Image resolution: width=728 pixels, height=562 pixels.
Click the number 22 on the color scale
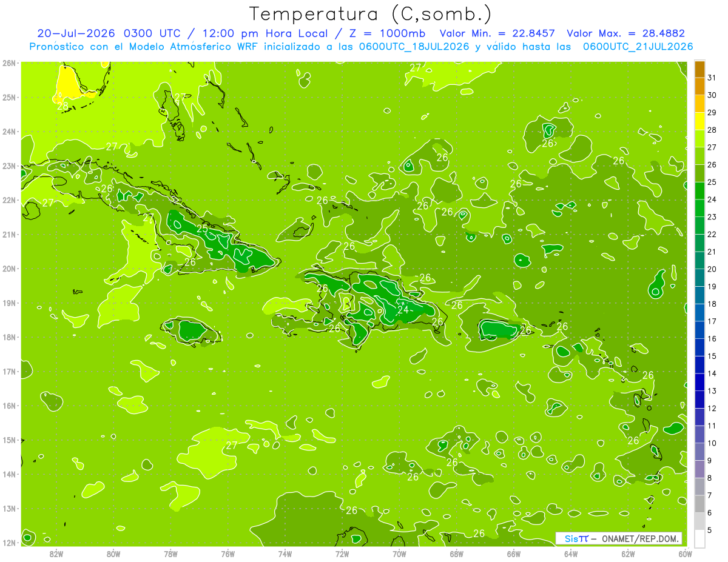tap(712, 234)
